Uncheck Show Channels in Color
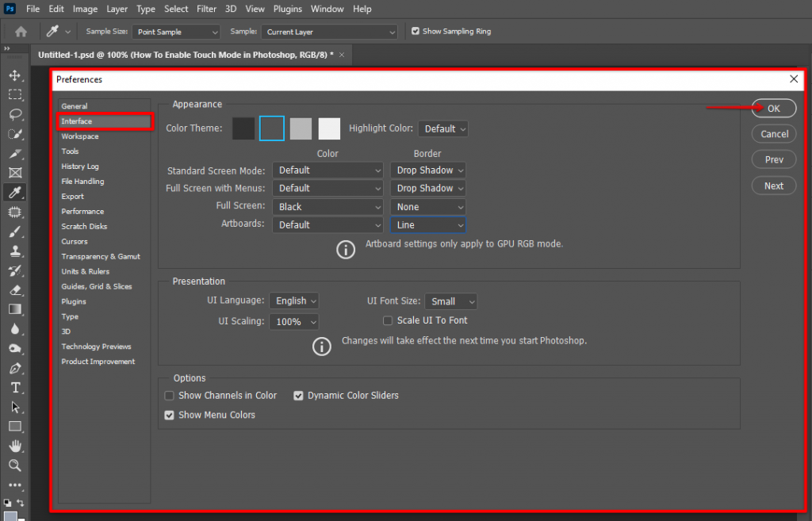Screen dimensions: 812x521 [x=169, y=395]
